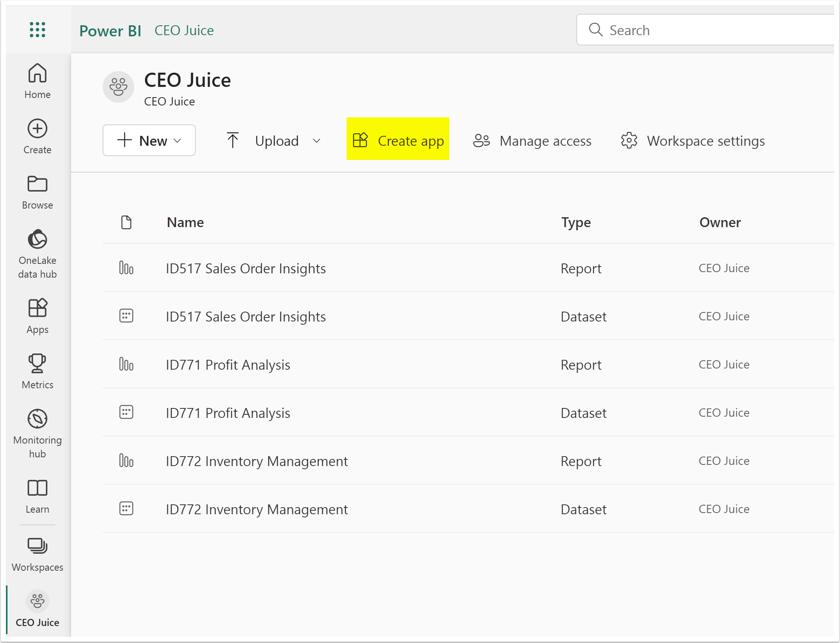Click owner CEO Juice for ID517 dataset row

pos(724,316)
